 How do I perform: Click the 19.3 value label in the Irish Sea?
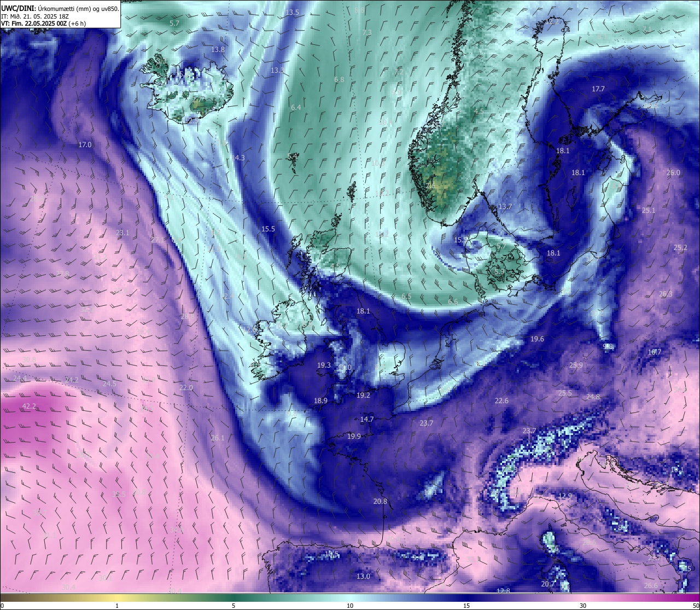(x=324, y=365)
